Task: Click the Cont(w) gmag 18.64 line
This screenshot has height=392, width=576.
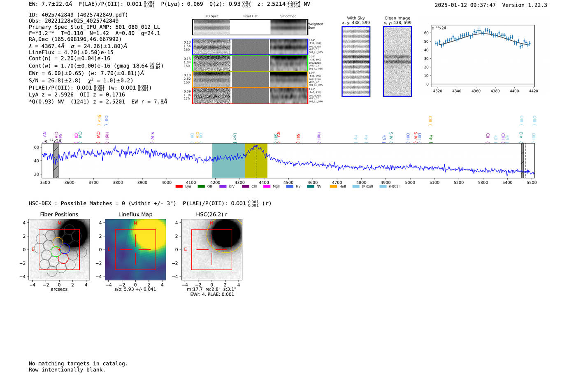Action: coord(96,65)
